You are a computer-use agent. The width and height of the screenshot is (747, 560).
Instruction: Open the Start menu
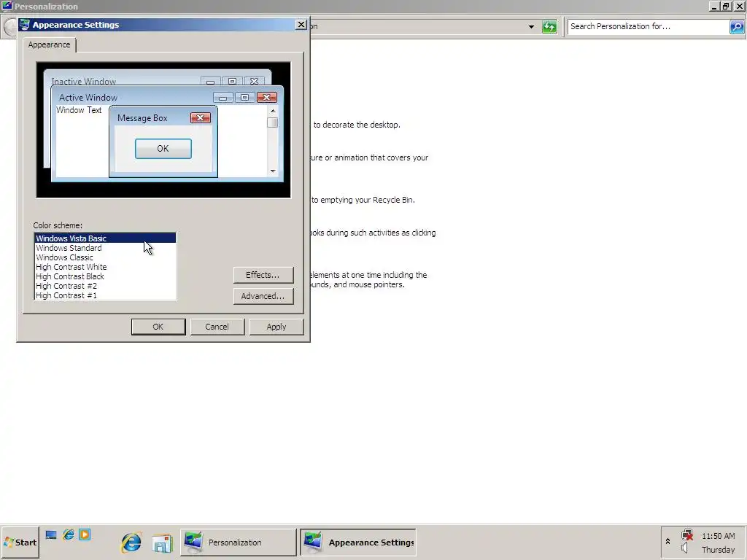coord(20,542)
